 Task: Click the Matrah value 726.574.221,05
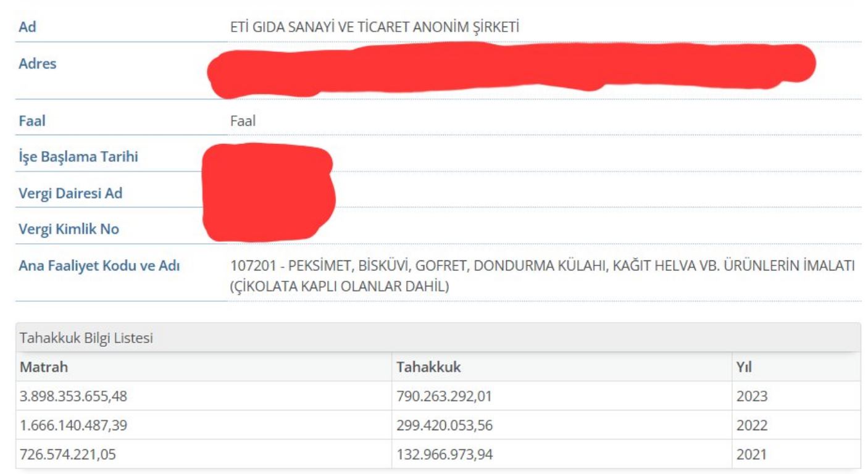68,455
